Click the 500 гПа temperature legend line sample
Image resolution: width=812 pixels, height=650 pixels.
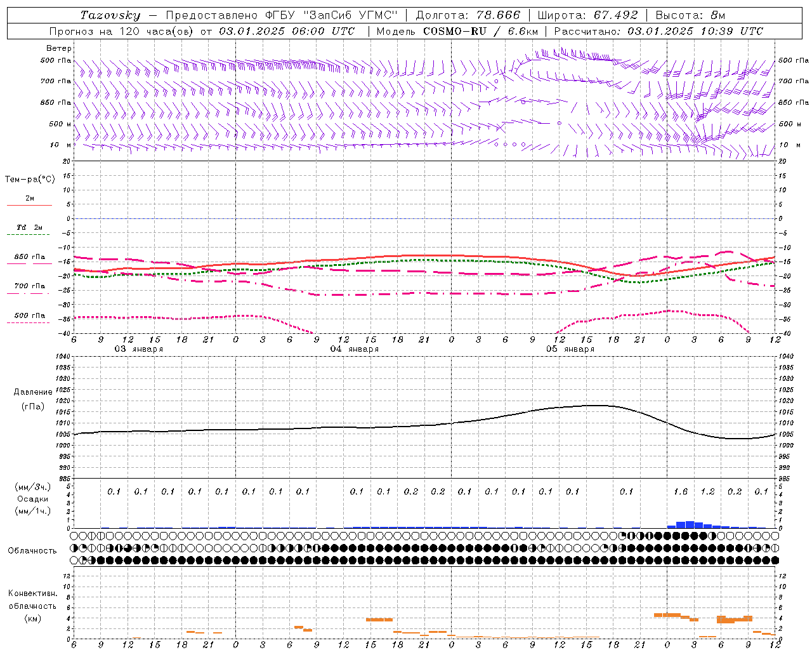tap(28, 322)
